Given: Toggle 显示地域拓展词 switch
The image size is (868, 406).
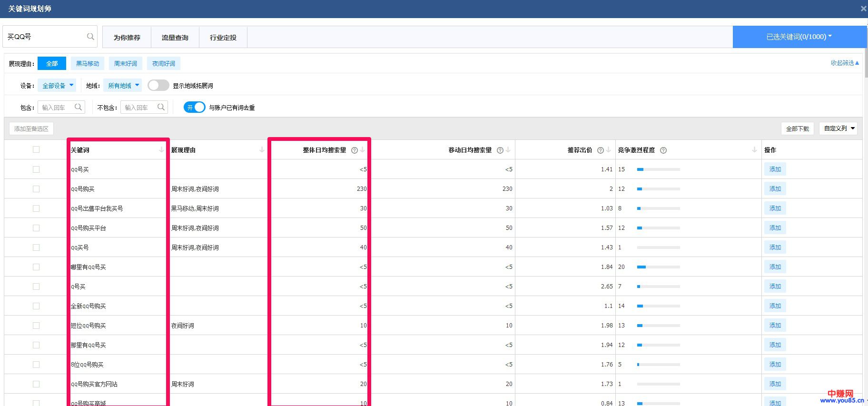Looking at the screenshot, I should click(158, 85).
